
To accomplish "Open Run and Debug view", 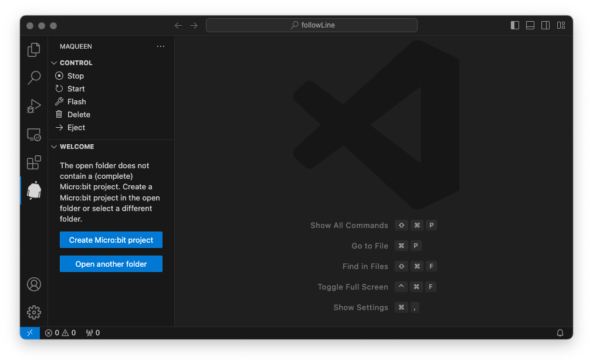I will pyautogui.click(x=34, y=106).
